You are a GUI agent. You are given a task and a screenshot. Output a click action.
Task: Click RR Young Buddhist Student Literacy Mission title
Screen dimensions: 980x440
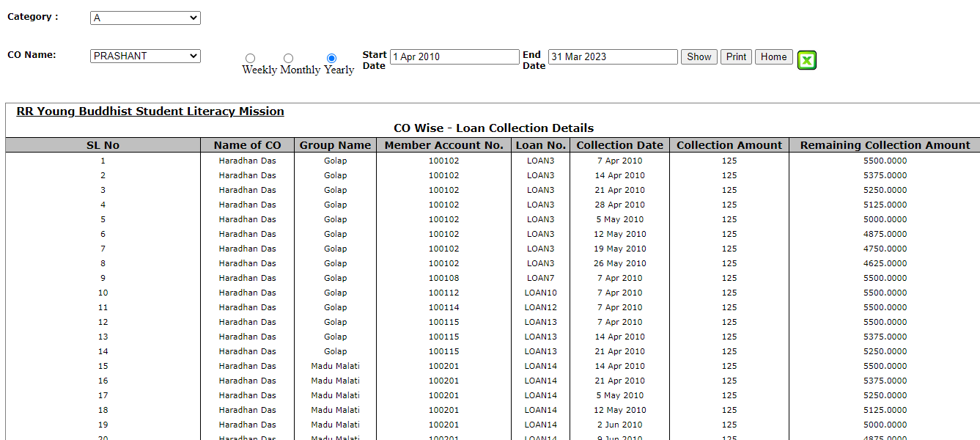(150, 111)
